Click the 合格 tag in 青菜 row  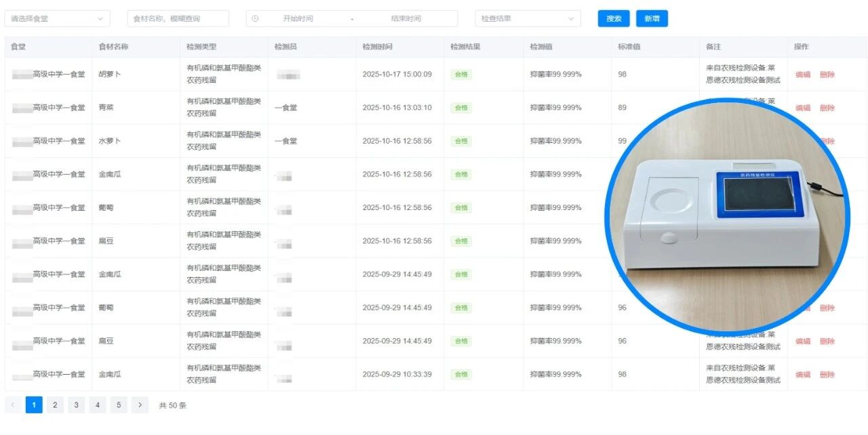(461, 108)
